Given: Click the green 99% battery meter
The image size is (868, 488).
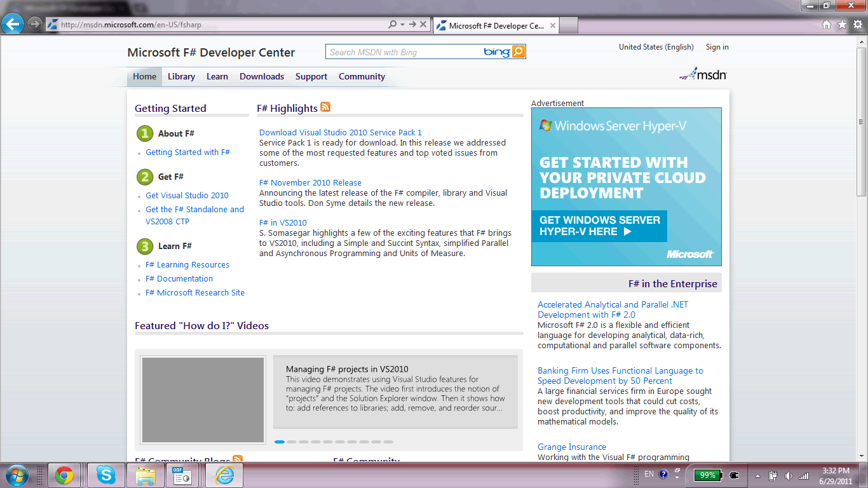Looking at the screenshot, I should pyautogui.click(x=708, y=475).
